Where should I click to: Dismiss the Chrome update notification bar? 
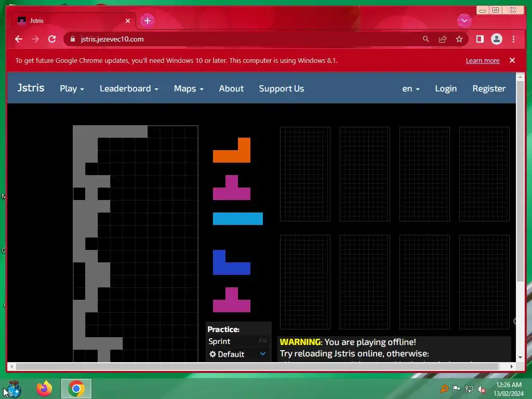coord(512,60)
